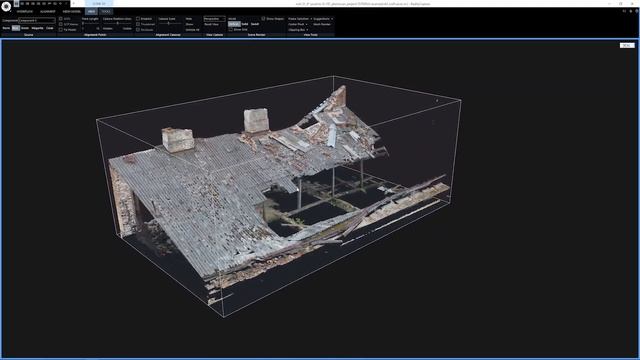Toggle the Show Shapes checkbox
This screenshot has height=360, width=640.
(x=263, y=19)
